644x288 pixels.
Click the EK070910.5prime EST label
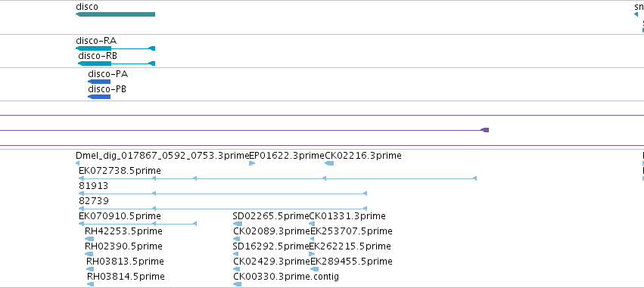pos(120,215)
